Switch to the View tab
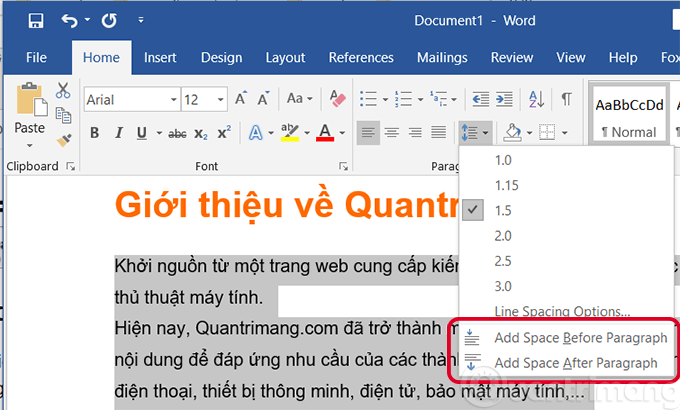This screenshot has height=410, width=680. point(571,57)
